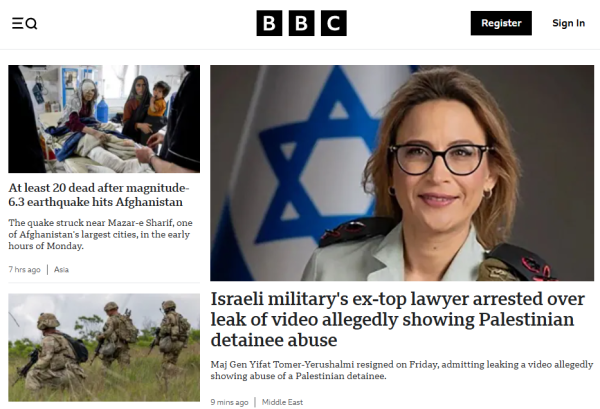Screen dimensions: 600x409
Task: Select the Middle East category tag
Action: point(282,402)
